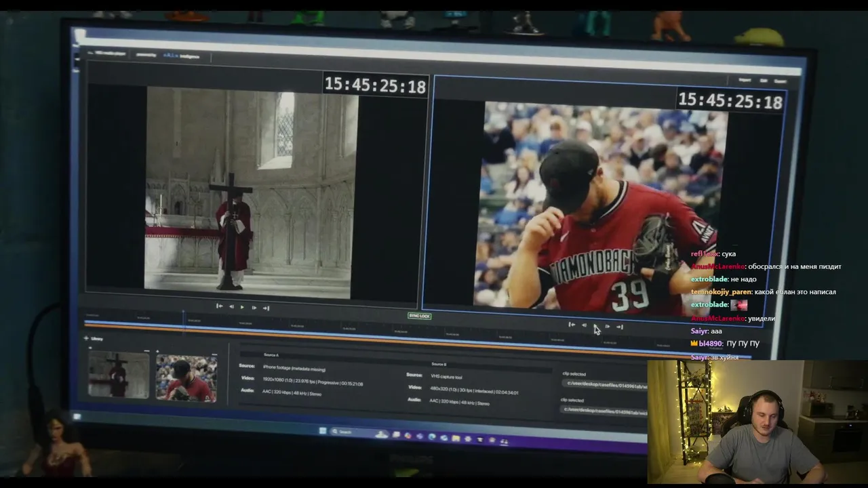
Task: Step back one frame in left viewer
Action: point(231,307)
